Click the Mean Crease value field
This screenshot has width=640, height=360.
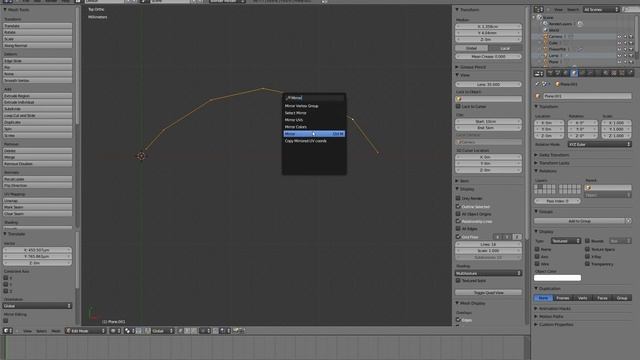[x=489, y=56]
